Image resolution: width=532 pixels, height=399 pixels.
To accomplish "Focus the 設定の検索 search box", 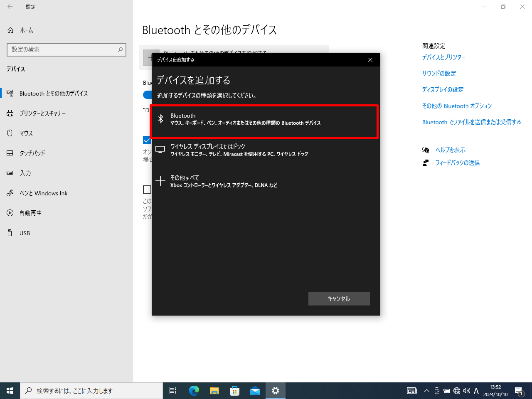I will point(66,49).
